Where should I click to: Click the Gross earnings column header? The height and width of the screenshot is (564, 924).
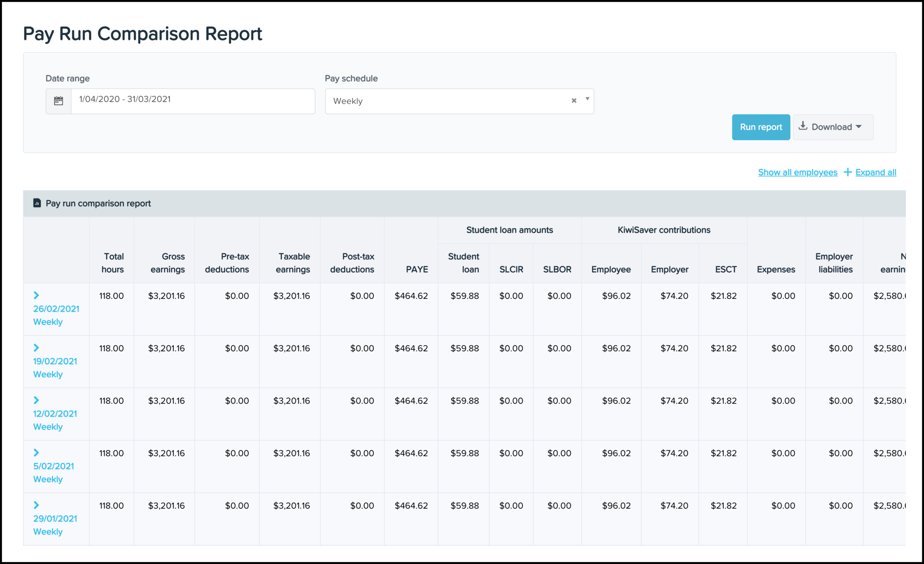168,263
